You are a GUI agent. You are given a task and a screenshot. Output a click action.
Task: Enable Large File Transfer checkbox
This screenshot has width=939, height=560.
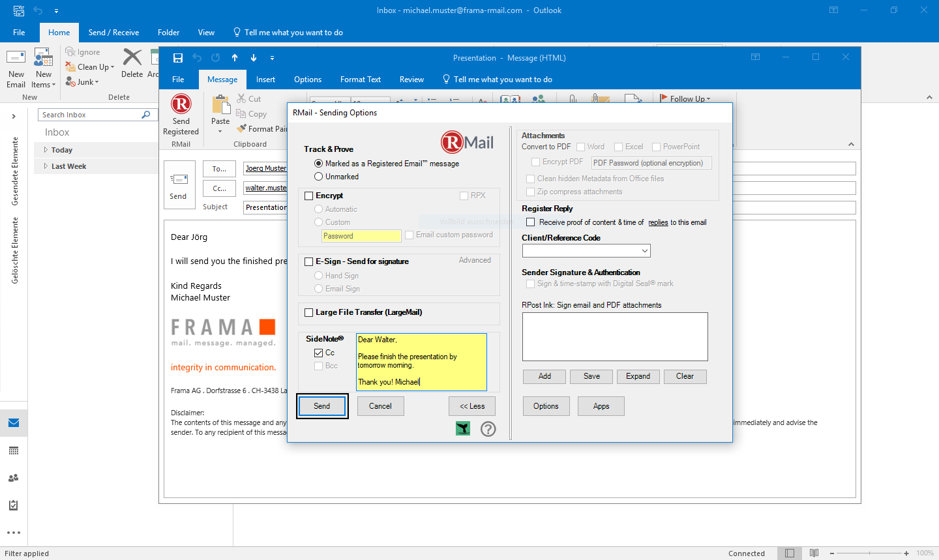pos(309,312)
